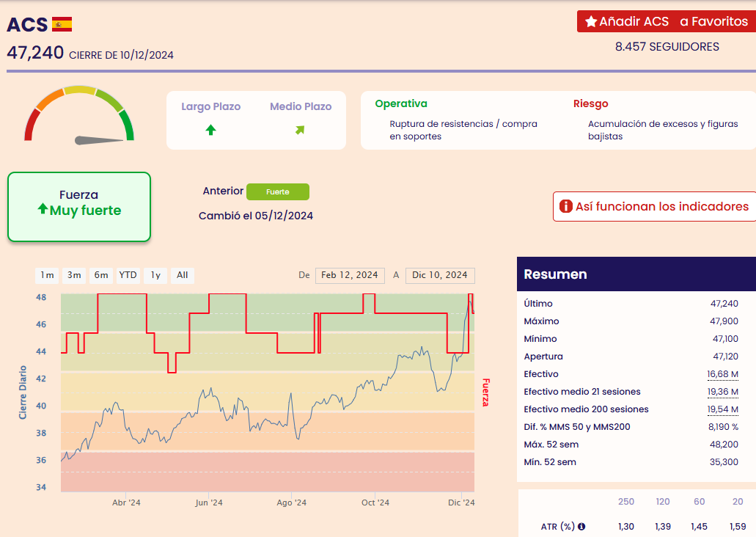The height and width of the screenshot is (537, 756).
Task: Click the green arrow next to Muy fuerte
Action: pos(43,210)
